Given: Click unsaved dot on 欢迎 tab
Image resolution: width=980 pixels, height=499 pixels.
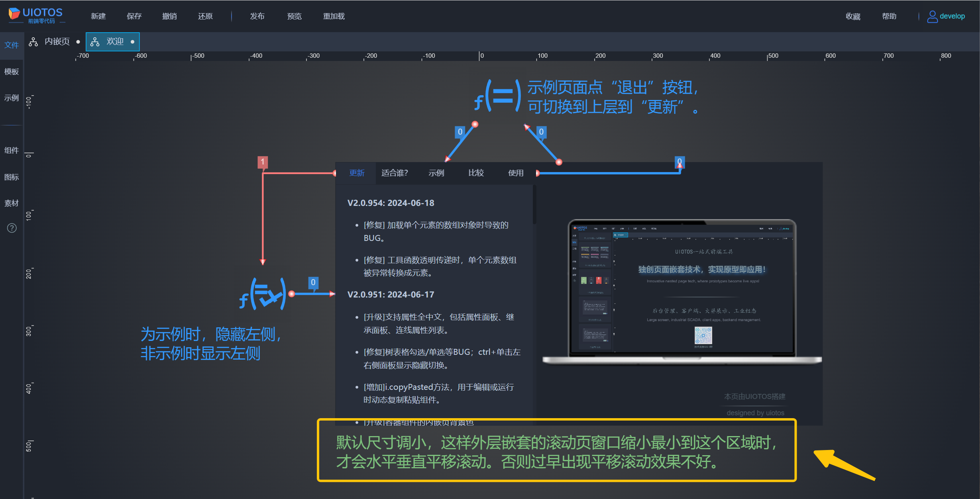Looking at the screenshot, I should 133,42.
